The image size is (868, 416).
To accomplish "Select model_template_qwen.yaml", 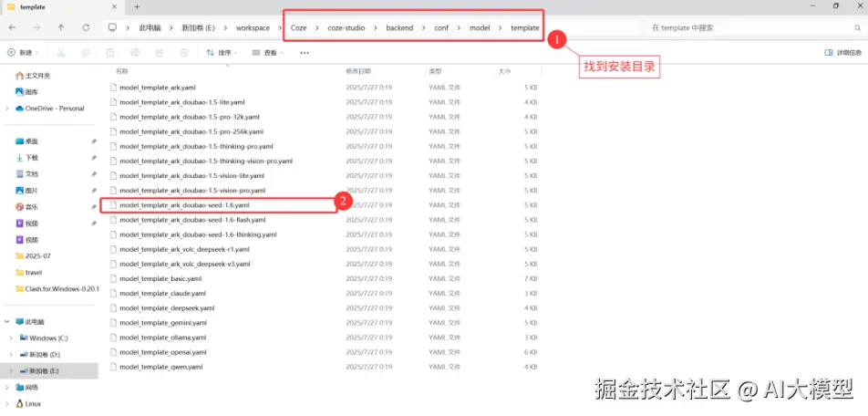I will point(161,367).
